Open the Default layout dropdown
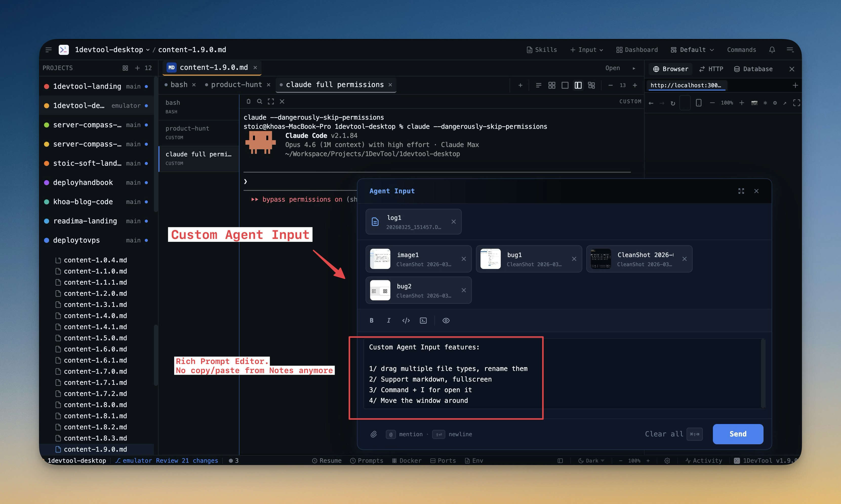This screenshot has height=504, width=841. pos(691,50)
